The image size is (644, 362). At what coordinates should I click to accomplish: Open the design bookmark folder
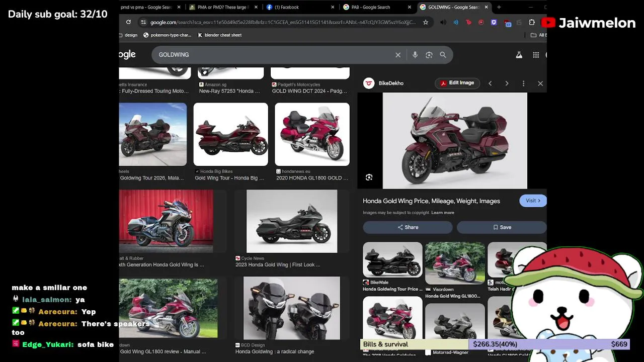[128, 35]
